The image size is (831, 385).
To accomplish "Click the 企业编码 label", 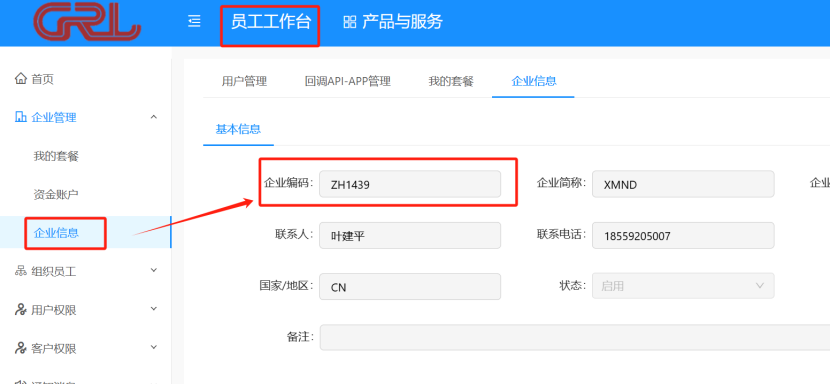I will coord(289,183).
